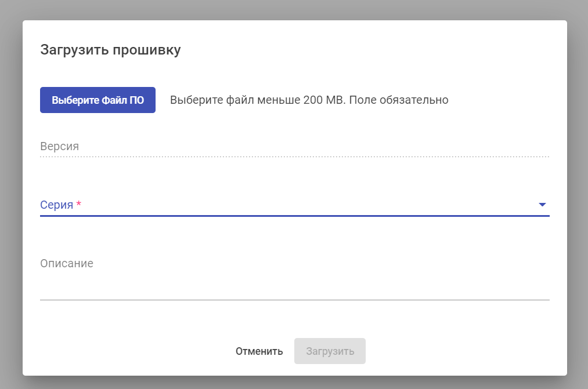The image size is (588, 389).
Task: Click the word прошивку in the heading
Action: click(146, 50)
